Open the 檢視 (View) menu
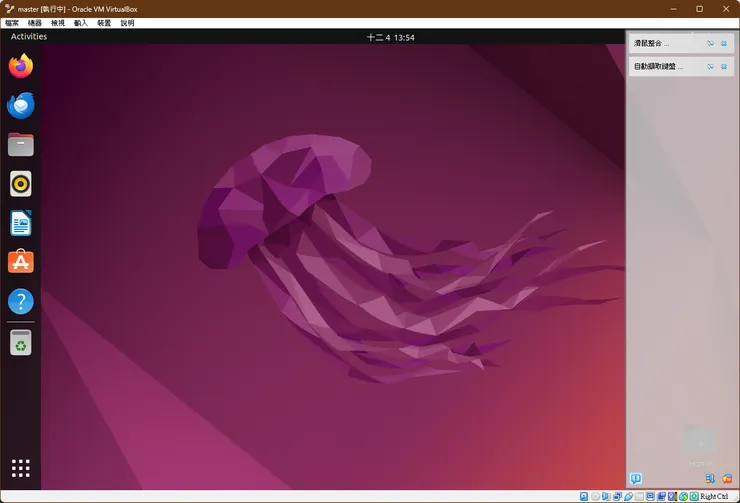Screen dimensions: 740x503 [58, 22]
